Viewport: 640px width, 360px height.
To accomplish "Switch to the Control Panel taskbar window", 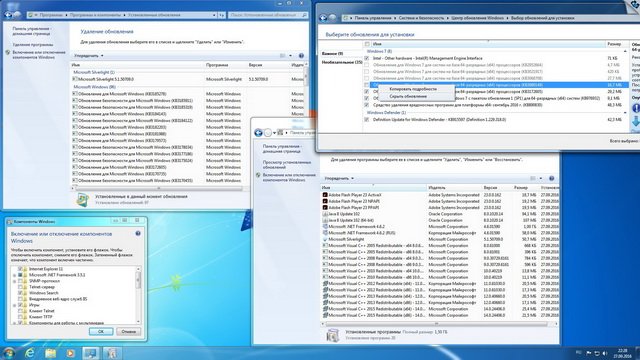I will pyautogui.click(x=91, y=353).
